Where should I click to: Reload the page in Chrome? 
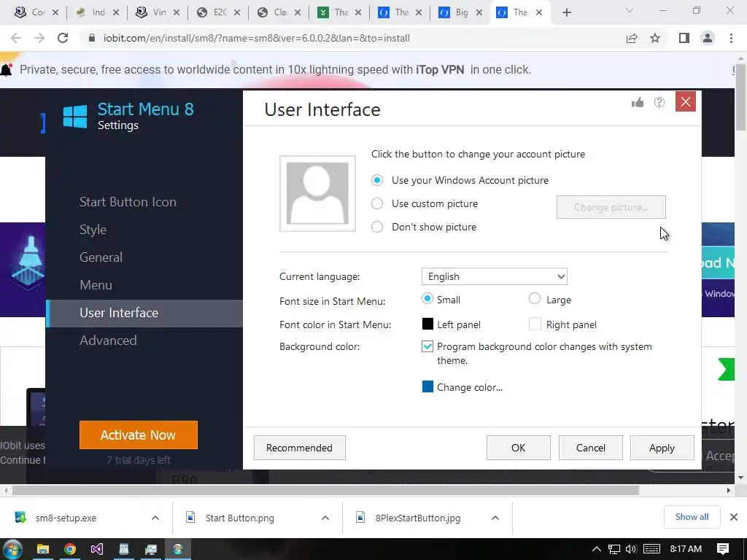tap(63, 38)
